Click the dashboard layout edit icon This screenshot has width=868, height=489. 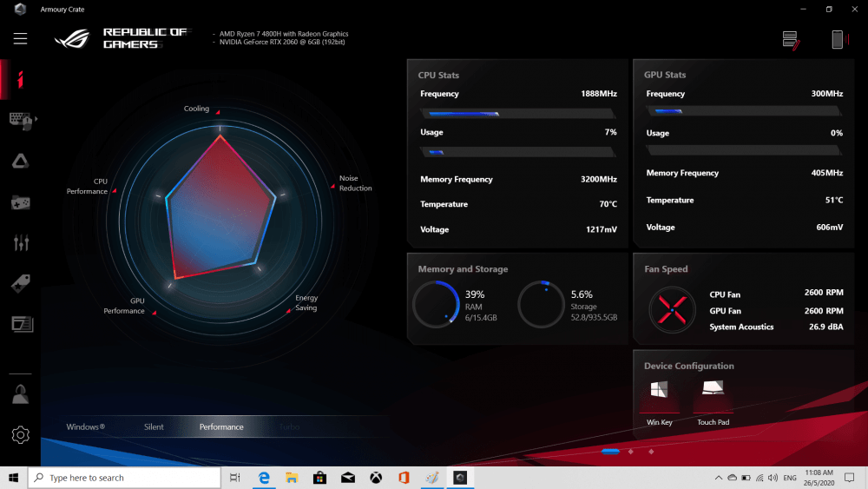[791, 40]
